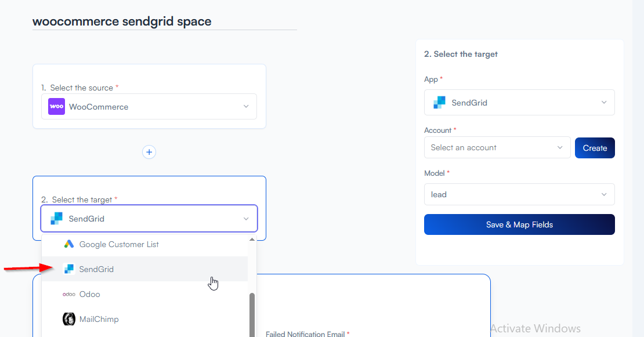Collapse the target dropdown using its chevron
This screenshot has width=644, height=337.
pyautogui.click(x=246, y=219)
